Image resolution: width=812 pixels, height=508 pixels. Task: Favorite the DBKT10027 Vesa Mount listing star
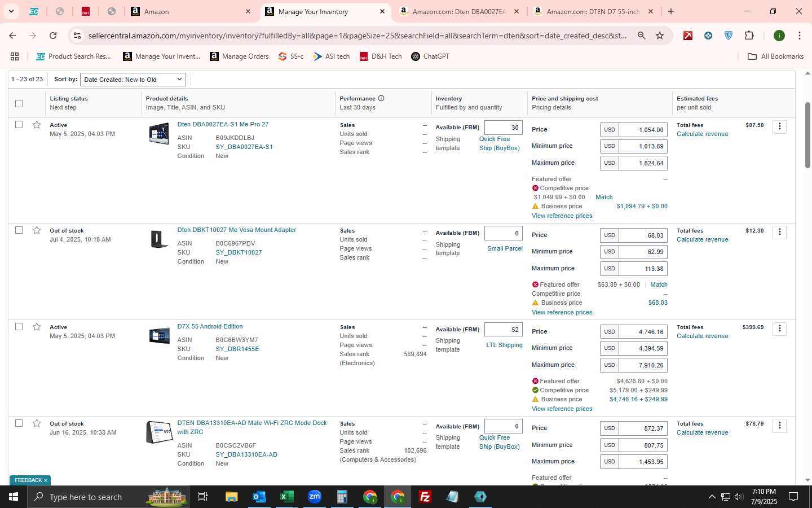37,230
